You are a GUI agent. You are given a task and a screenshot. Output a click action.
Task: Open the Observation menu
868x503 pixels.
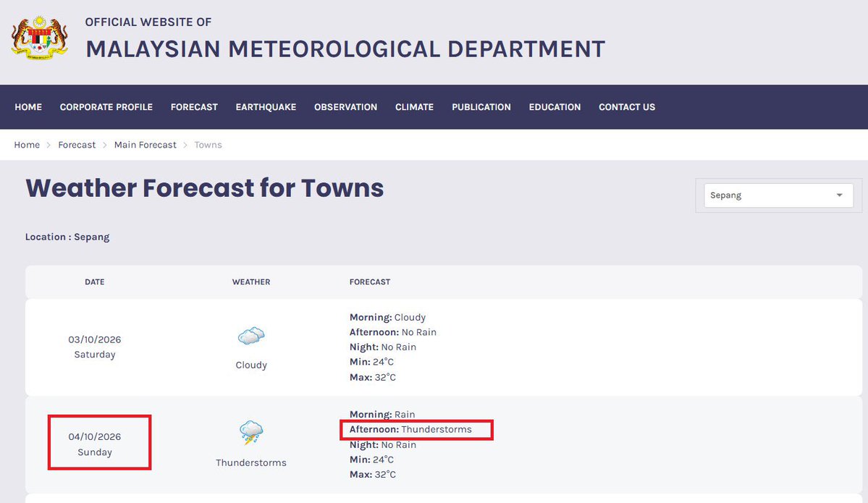point(345,107)
